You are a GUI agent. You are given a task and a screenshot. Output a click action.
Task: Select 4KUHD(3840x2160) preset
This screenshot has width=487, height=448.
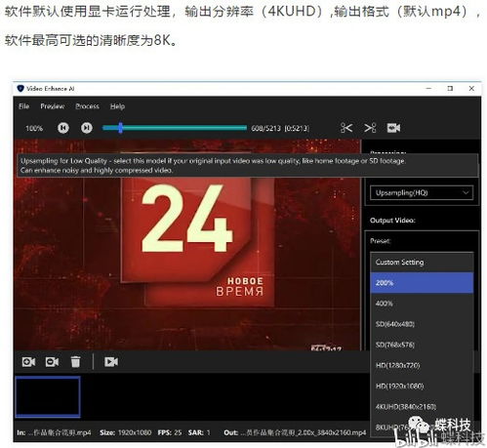pos(422,407)
